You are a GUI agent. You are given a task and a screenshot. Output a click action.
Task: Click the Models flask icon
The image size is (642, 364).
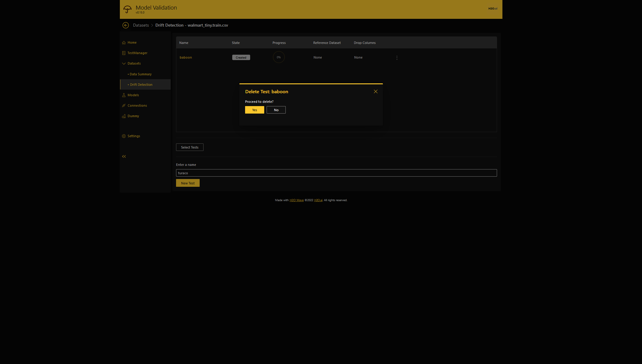(124, 95)
